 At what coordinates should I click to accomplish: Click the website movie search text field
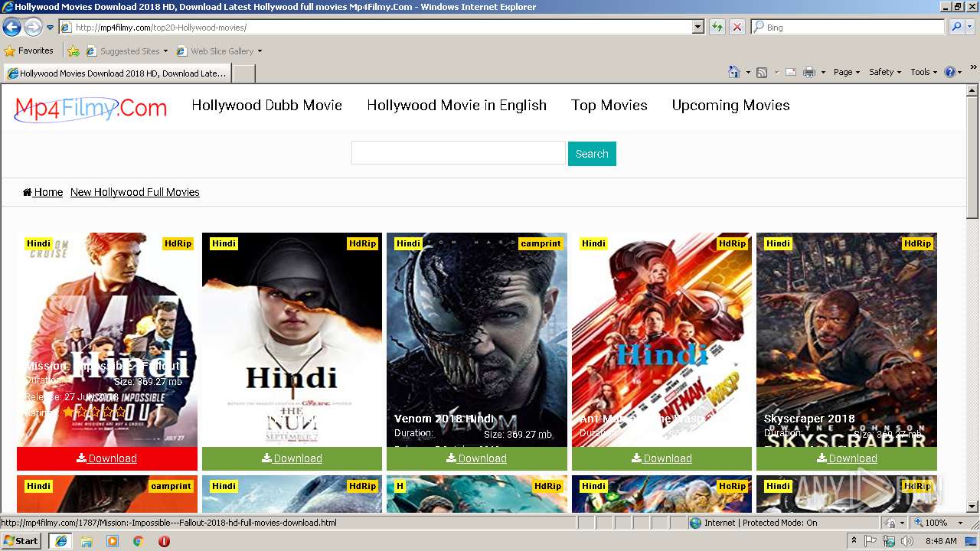458,153
